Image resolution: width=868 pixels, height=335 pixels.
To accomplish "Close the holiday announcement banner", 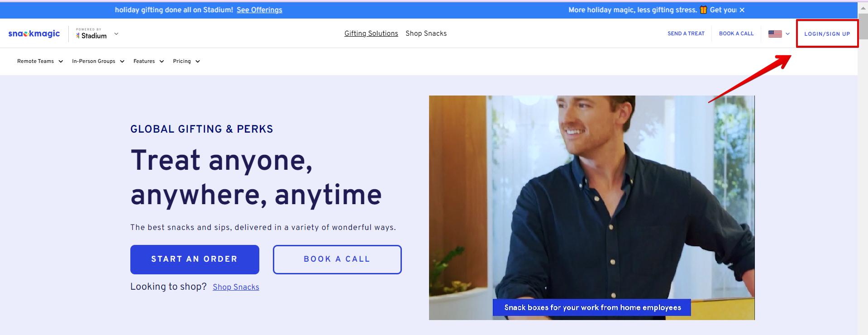I will pyautogui.click(x=742, y=10).
